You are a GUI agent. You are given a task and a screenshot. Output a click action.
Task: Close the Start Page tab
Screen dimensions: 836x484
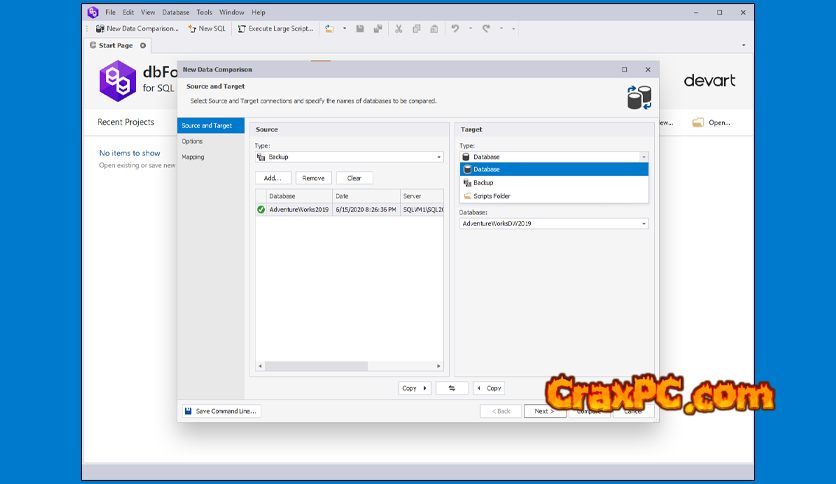click(142, 45)
